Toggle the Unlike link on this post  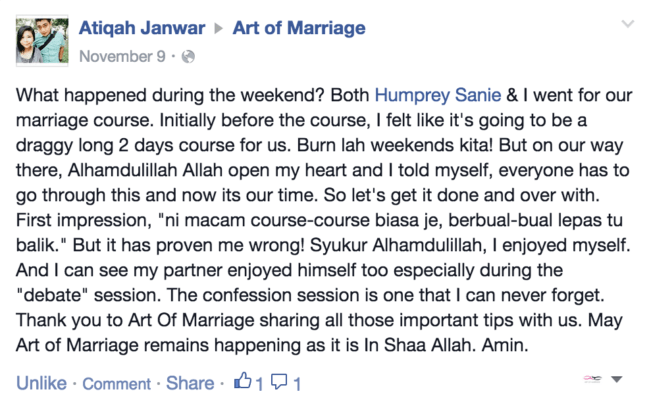click(x=41, y=383)
